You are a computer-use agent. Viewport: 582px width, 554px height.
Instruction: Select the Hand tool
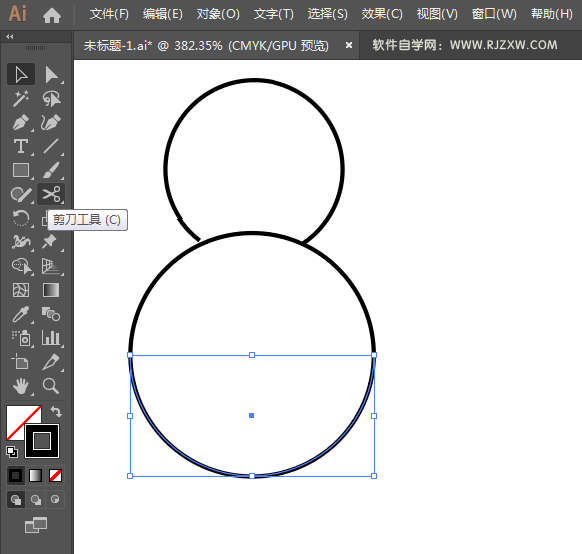[x=21, y=386]
